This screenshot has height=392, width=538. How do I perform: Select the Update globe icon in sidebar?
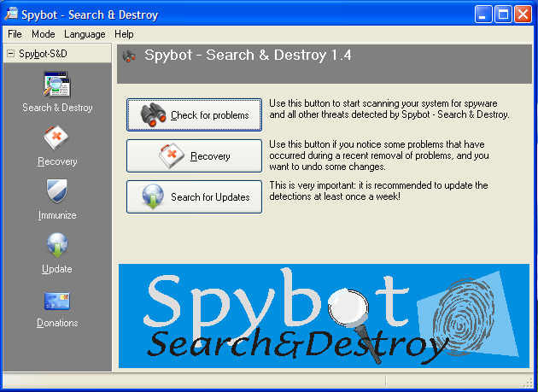tap(57, 245)
